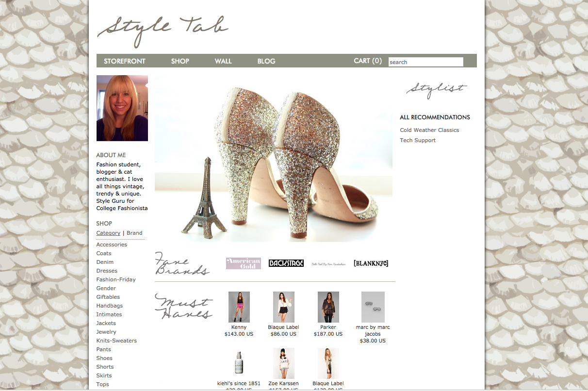
Task: Open the Parker product thumbnail
Action: click(328, 307)
